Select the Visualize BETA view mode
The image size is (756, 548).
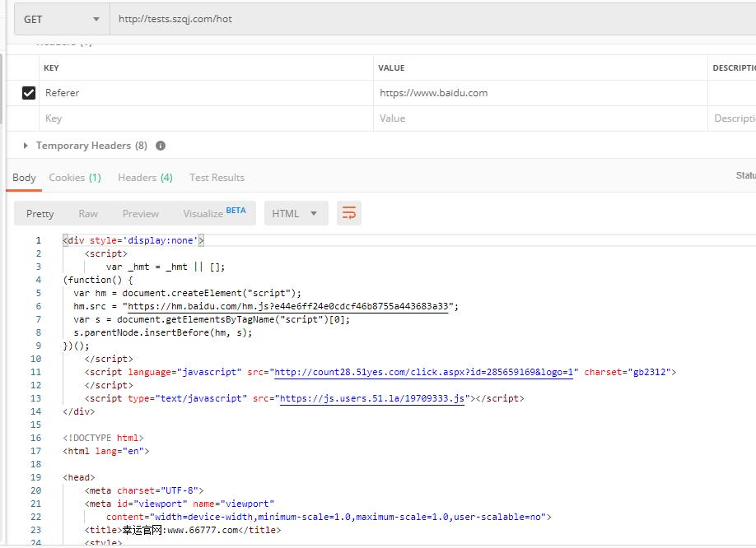[214, 213]
